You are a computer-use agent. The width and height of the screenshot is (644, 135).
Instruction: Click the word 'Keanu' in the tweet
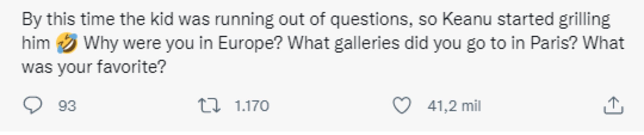(x=467, y=19)
